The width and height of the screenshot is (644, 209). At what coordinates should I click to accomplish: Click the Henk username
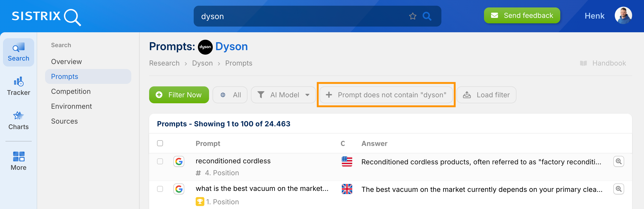pos(594,16)
